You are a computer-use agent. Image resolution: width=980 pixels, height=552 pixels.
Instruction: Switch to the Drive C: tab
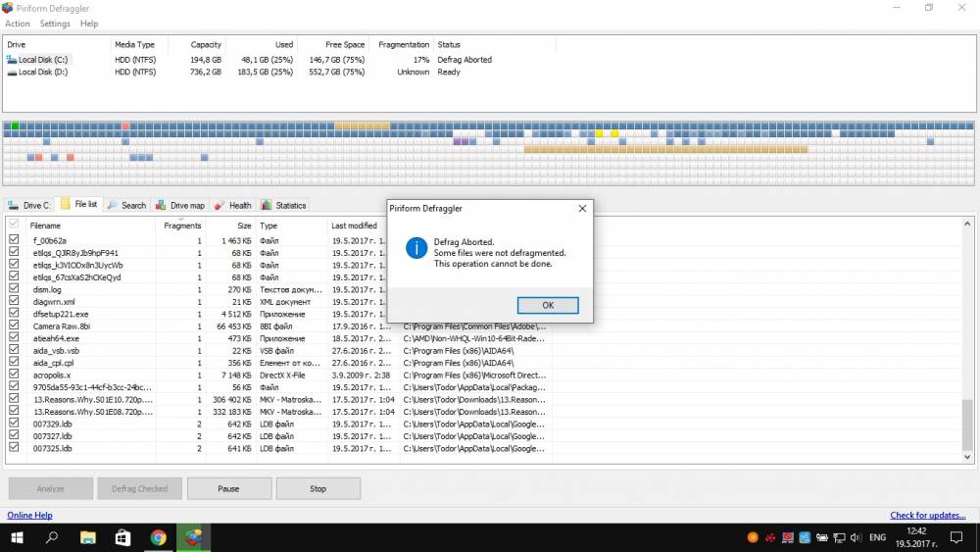28,205
